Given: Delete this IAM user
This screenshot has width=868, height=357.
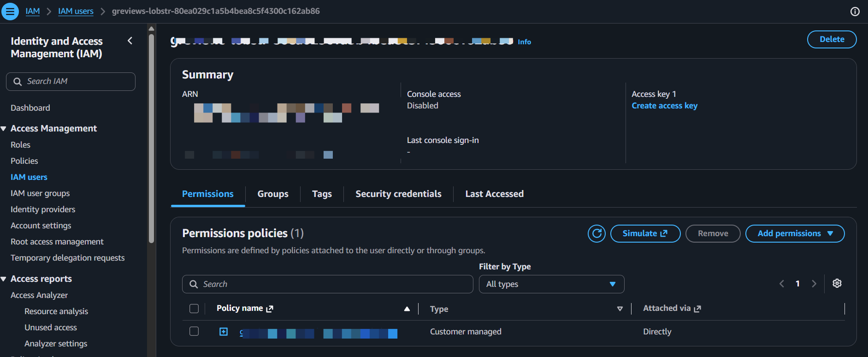Looking at the screenshot, I should pos(832,40).
